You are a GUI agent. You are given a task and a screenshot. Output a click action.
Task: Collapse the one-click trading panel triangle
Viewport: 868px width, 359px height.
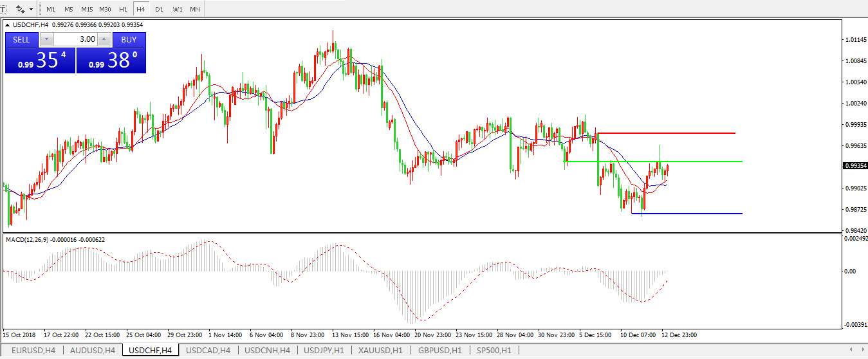8,25
